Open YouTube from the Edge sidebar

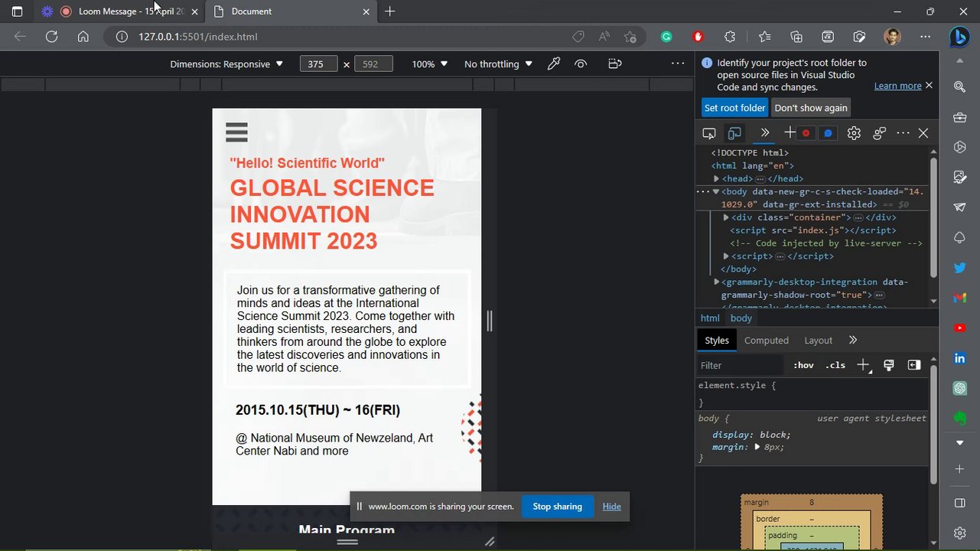(x=959, y=328)
